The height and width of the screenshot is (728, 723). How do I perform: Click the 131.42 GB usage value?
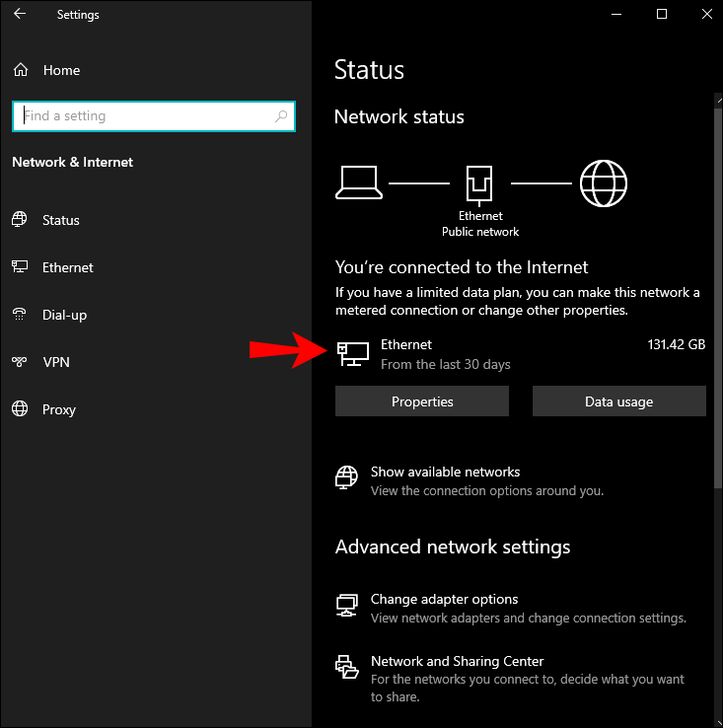pyautogui.click(x=676, y=344)
